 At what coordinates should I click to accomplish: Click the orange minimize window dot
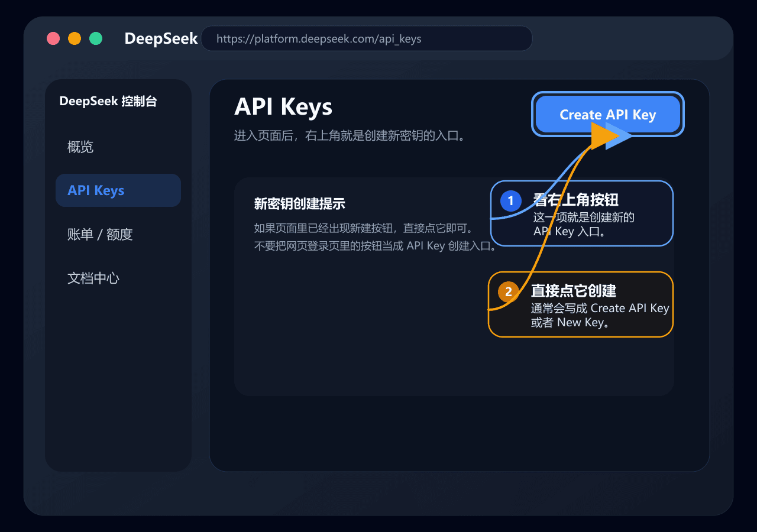point(75,38)
